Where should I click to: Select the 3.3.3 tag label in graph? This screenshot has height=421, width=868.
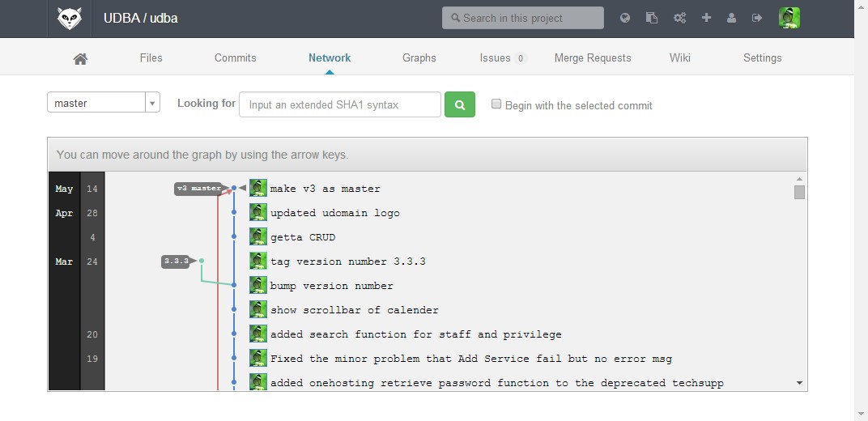pos(177,262)
